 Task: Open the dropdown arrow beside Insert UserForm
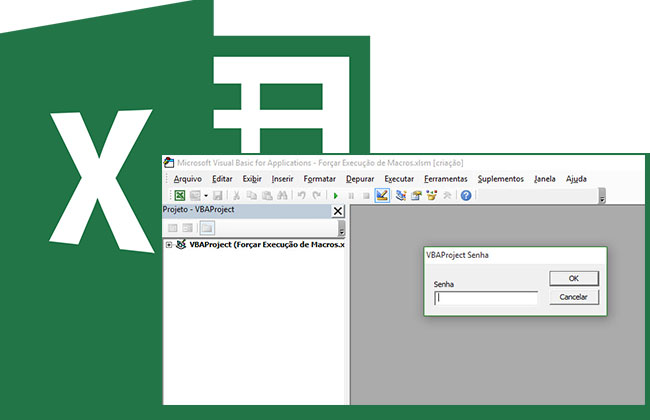pyautogui.click(x=206, y=196)
